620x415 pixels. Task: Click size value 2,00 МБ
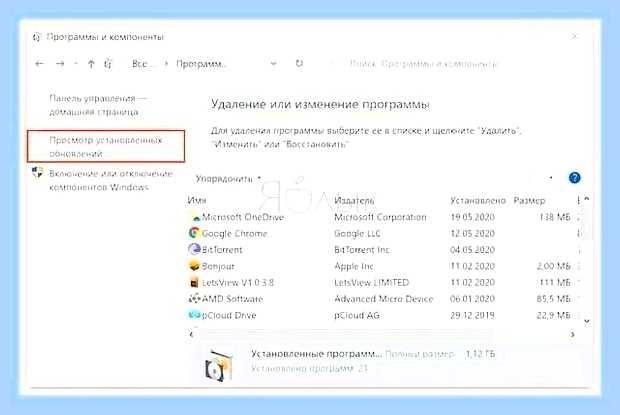[554, 266]
